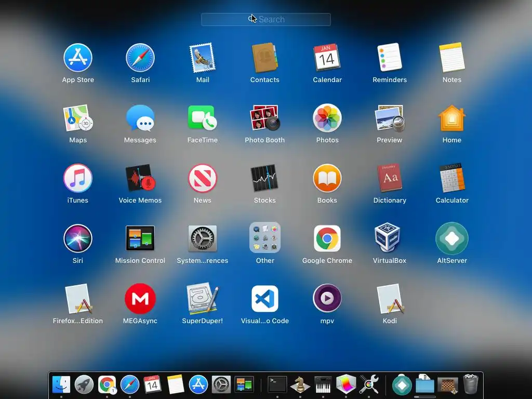Launch Messages app
The height and width of the screenshot is (399, 532).
[140, 118]
